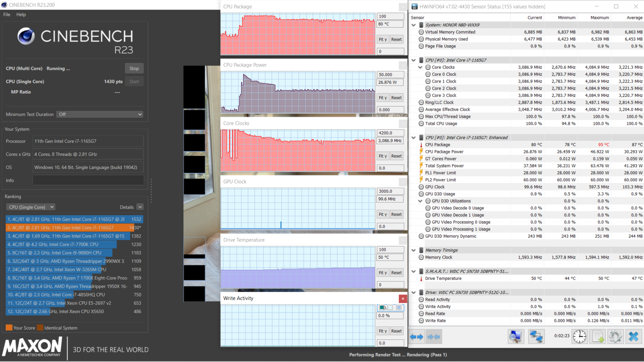Screen dimensions: 644x362
Task: Collapse the i7-1165G7 Enhanced sensor group
Action: coord(413,137)
